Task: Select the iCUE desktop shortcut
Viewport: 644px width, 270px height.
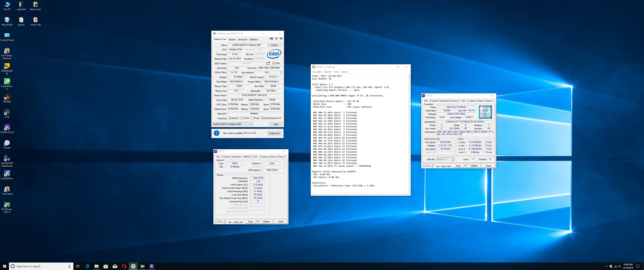Action: tap(7, 113)
